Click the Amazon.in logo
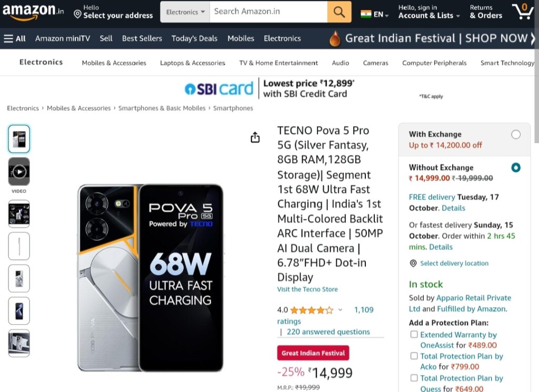 coord(33,12)
